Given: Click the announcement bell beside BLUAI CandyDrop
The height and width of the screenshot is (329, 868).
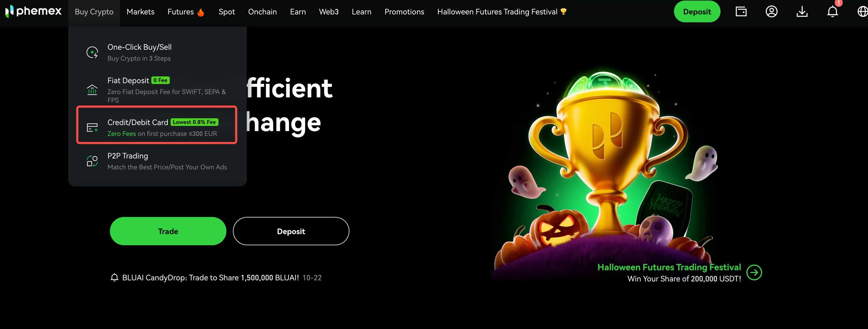Looking at the screenshot, I should tap(114, 278).
